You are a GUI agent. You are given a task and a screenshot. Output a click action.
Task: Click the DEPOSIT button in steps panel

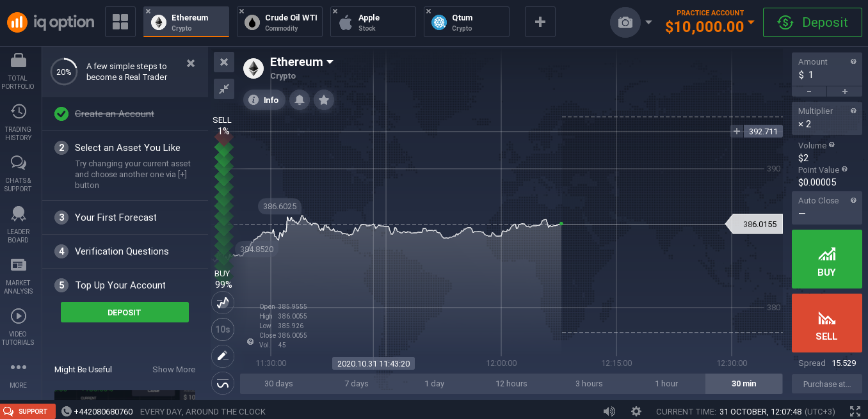(125, 312)
